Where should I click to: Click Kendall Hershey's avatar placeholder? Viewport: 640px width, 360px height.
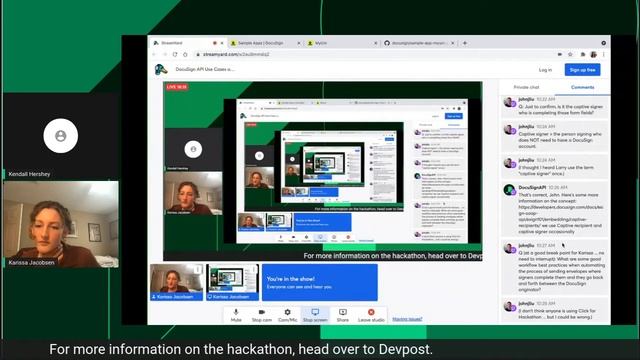coord(61,136)
